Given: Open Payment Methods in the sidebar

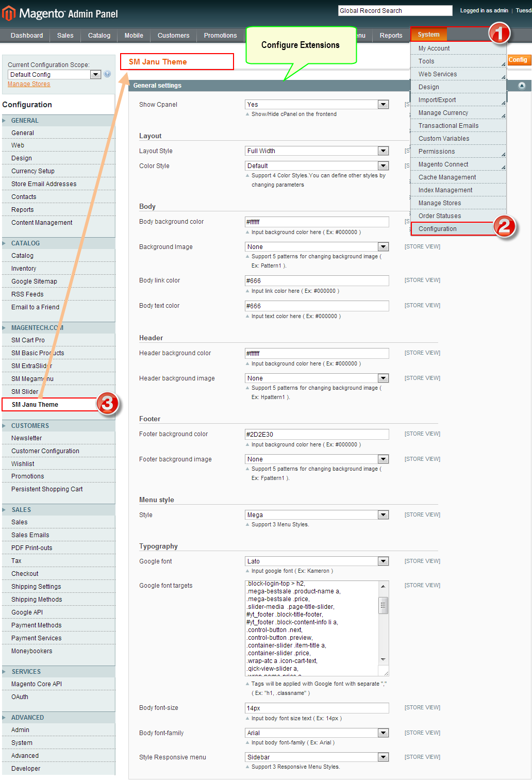Looking at the screenshot, I should pos(36,625).
